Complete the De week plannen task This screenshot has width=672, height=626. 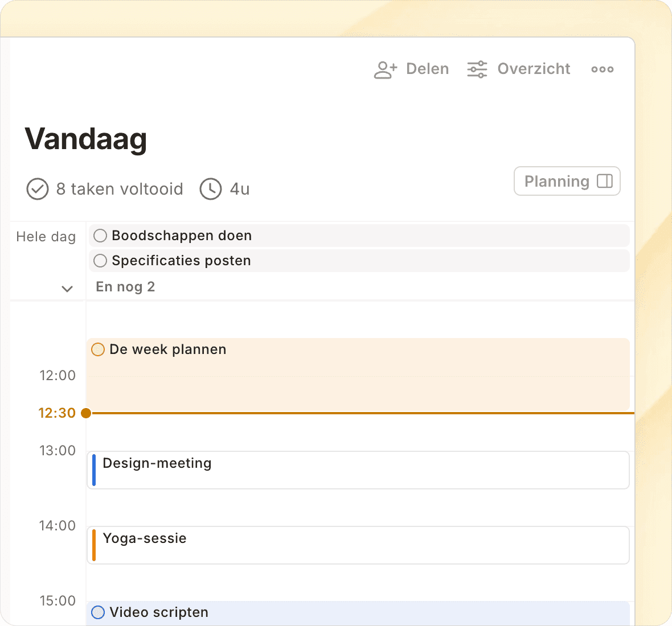pos(98,349)
